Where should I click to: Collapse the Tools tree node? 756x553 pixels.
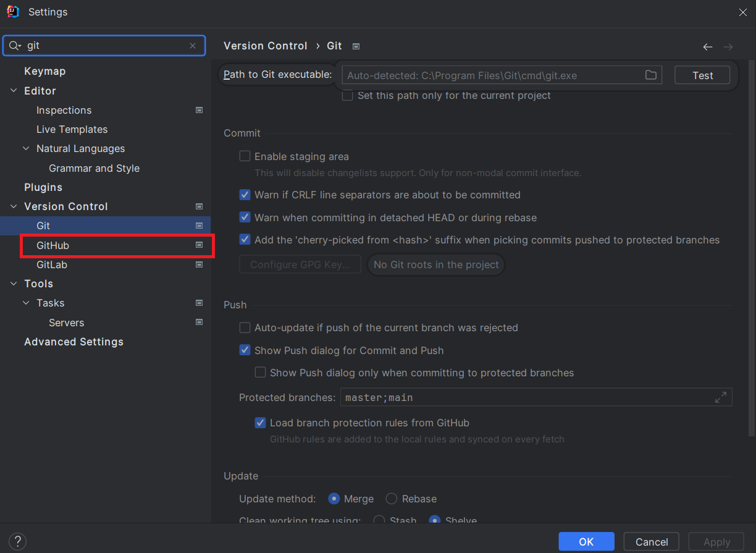[14, 284]
